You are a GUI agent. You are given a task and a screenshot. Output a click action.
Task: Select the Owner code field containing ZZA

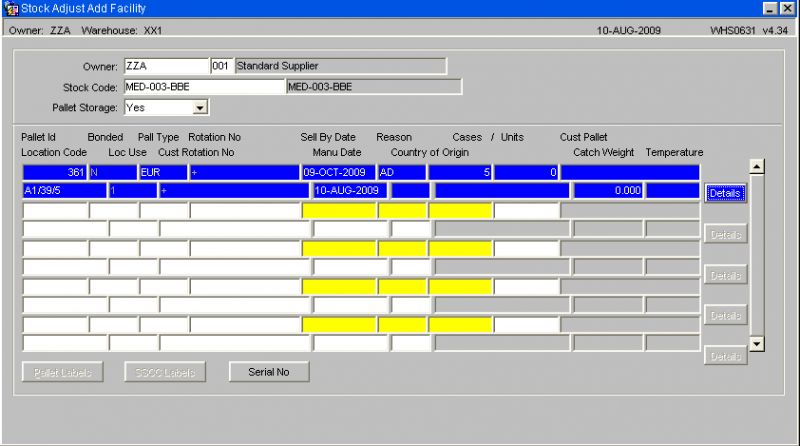tap(166, 66)
